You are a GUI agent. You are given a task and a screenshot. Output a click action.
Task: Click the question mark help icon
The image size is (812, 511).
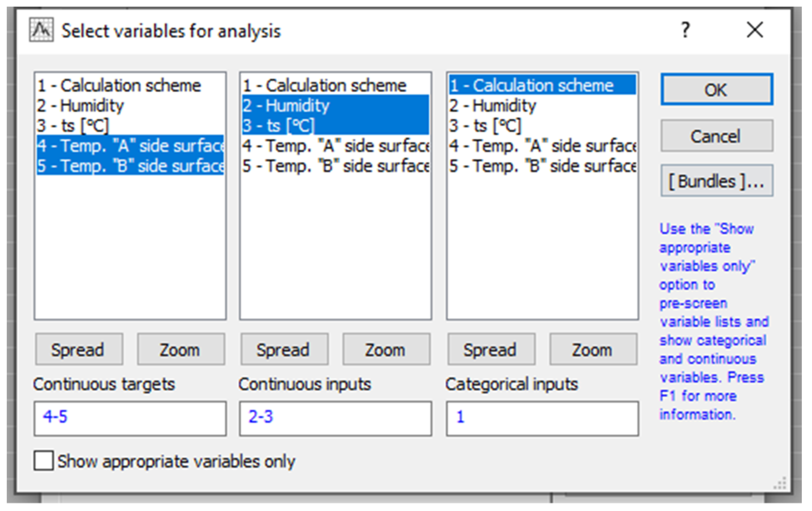(685, 30)
